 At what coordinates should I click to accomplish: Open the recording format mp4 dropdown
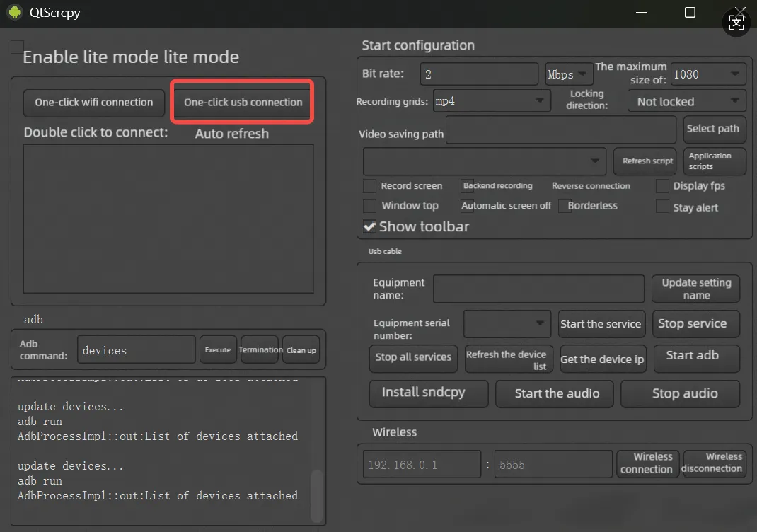coord(492,101)
